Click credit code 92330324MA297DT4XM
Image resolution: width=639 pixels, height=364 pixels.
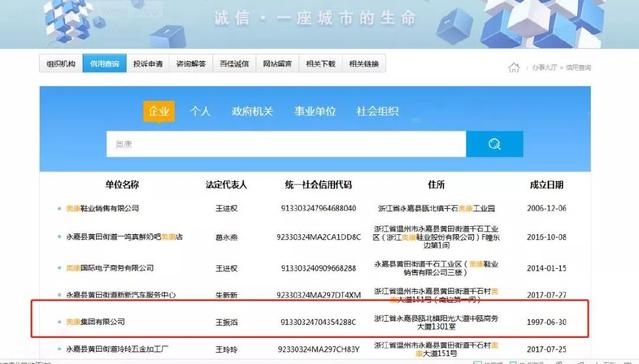pos(318,295)
